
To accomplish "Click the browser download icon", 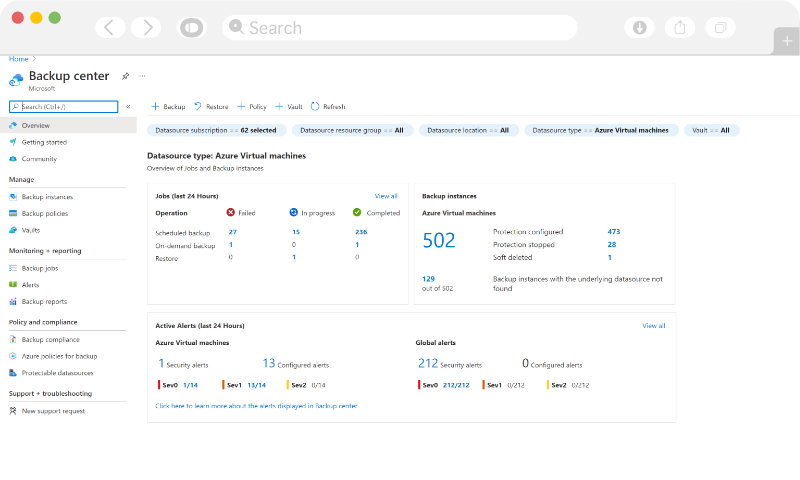I will [640, 27].
